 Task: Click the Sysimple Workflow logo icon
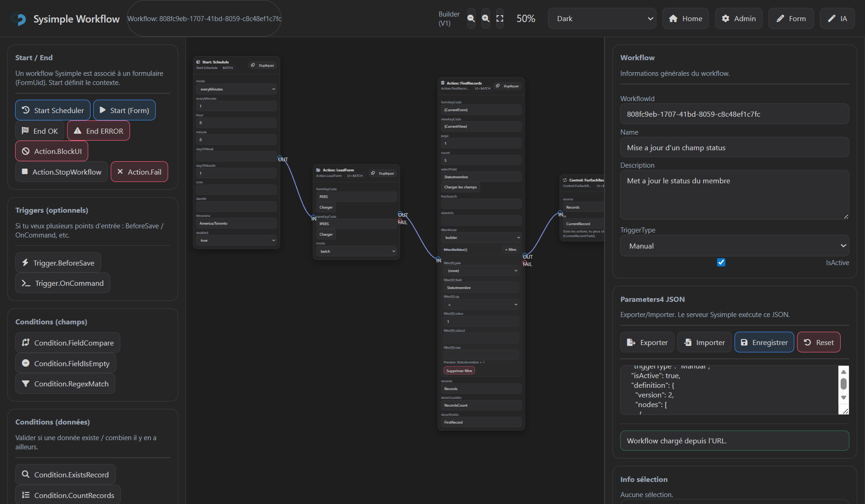point(18,19)
